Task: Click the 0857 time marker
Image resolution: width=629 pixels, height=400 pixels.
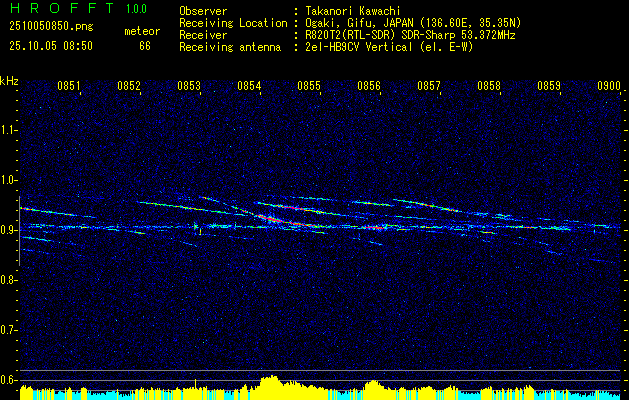Action: [429, 86]
